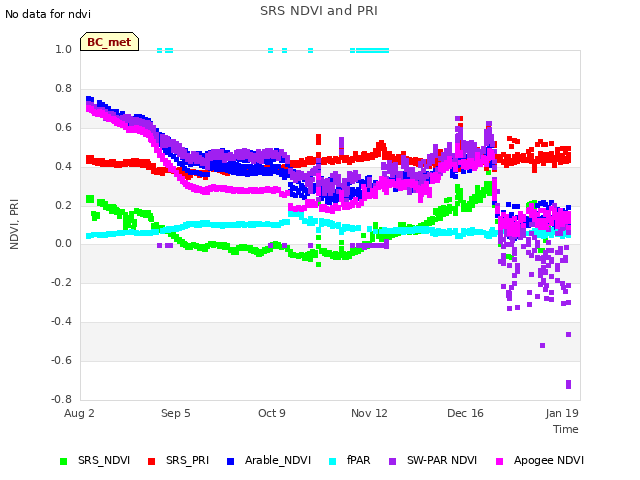Click the Dec 16 x-axis tick label
The height and width of the screenshot is (480, 640).
(465, 413)
